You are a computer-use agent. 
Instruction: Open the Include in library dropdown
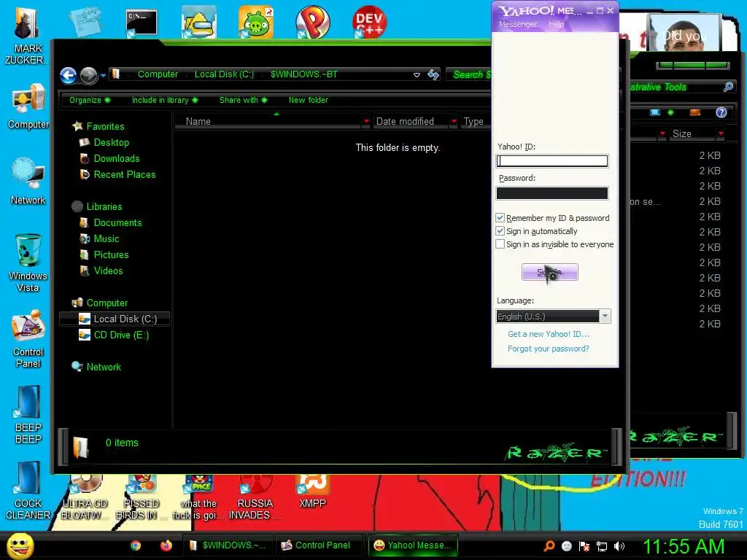click(164, 100)
